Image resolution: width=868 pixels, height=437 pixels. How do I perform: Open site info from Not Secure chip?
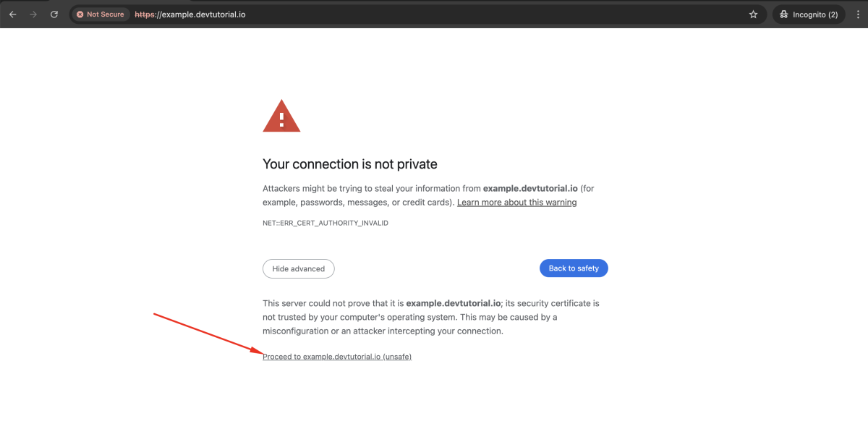pos(101,14)
